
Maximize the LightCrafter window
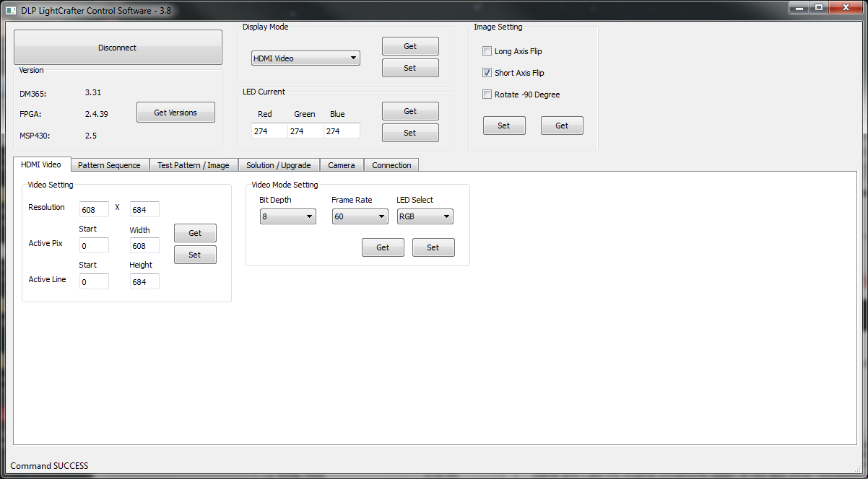pyautogui.click(x=818, y=7)
